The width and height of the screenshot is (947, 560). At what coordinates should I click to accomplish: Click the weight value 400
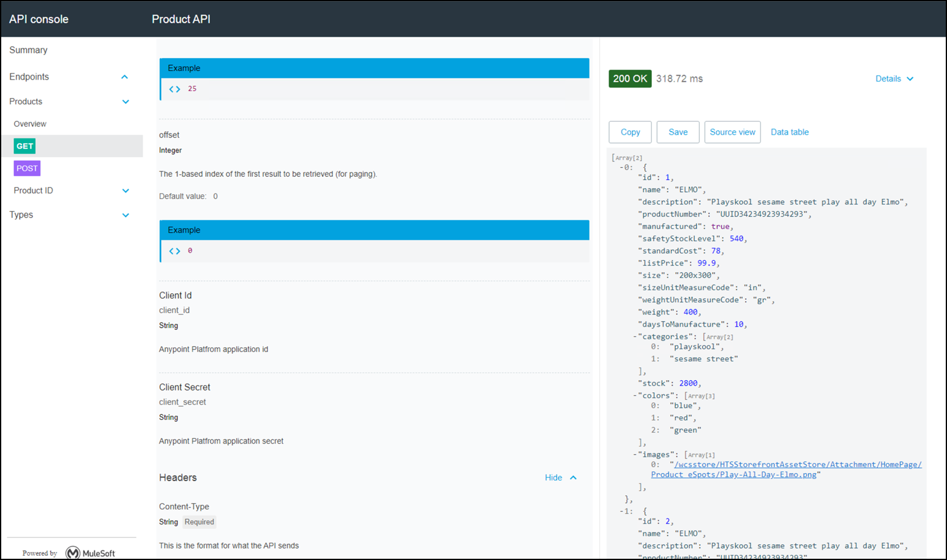691,312
